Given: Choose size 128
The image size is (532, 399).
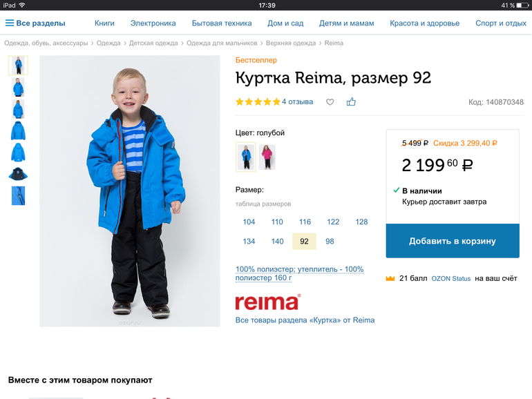Looking at the screenshot, I should pyautogui.click(x=361, y=222).
